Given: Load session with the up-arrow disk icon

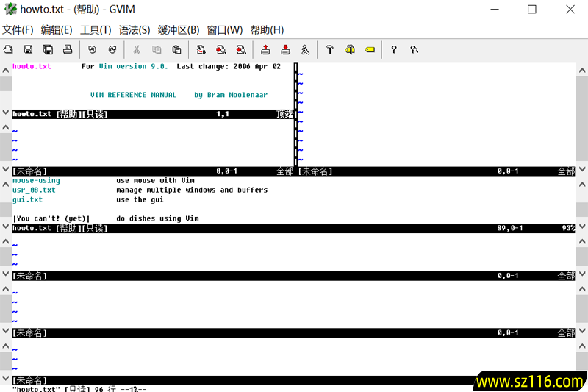Looking at the screenshot, I should [265, 49].
